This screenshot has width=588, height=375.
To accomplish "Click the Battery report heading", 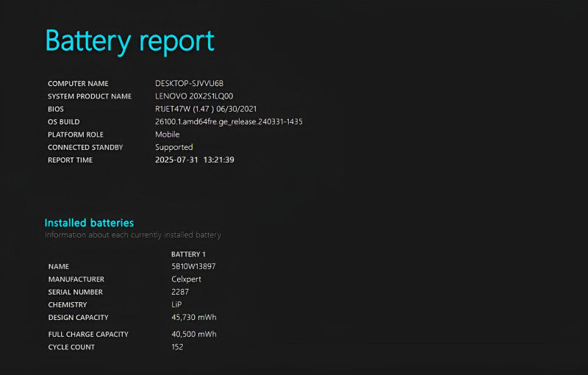I will point(130,41).
